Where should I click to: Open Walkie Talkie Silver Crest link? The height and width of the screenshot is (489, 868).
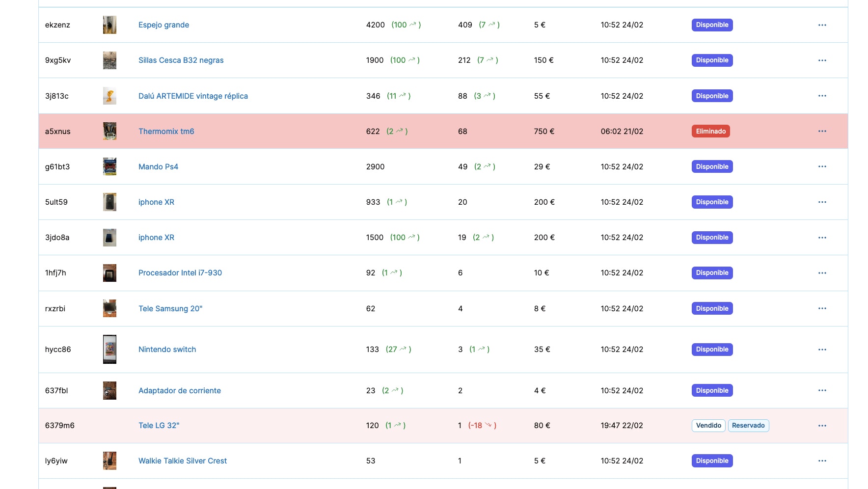tap(183, 461)
